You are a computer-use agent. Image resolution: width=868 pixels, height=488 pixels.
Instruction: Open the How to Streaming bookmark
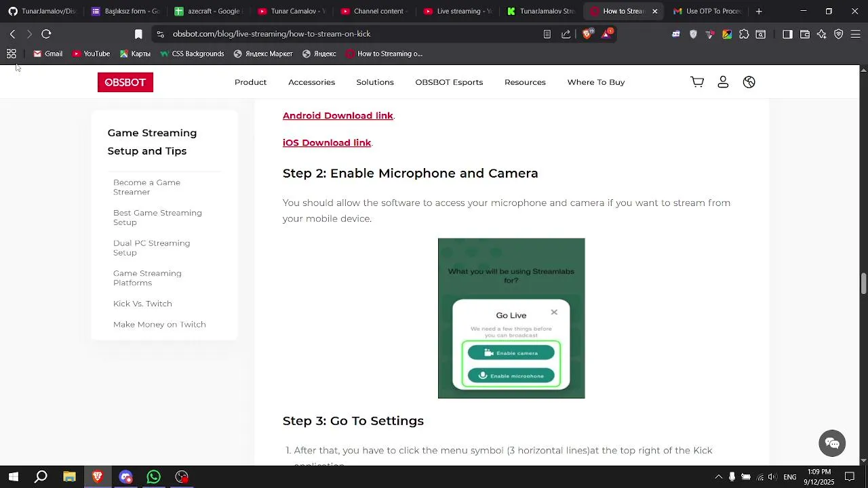[x=384, y=54]
